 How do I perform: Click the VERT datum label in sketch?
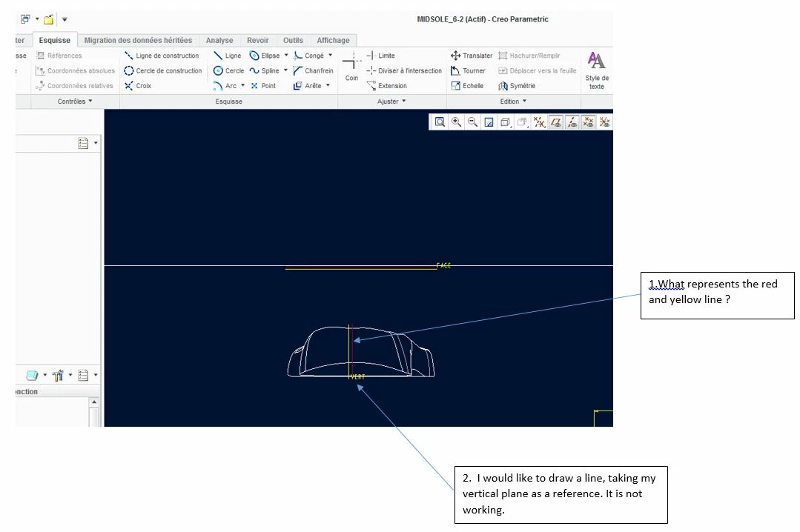(357, 377)
